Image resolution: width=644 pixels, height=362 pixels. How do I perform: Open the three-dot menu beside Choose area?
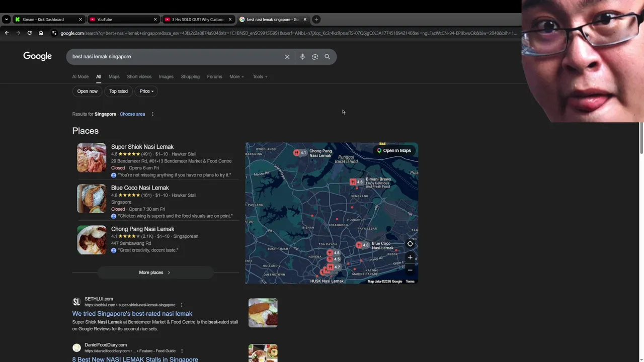point(152,114)
